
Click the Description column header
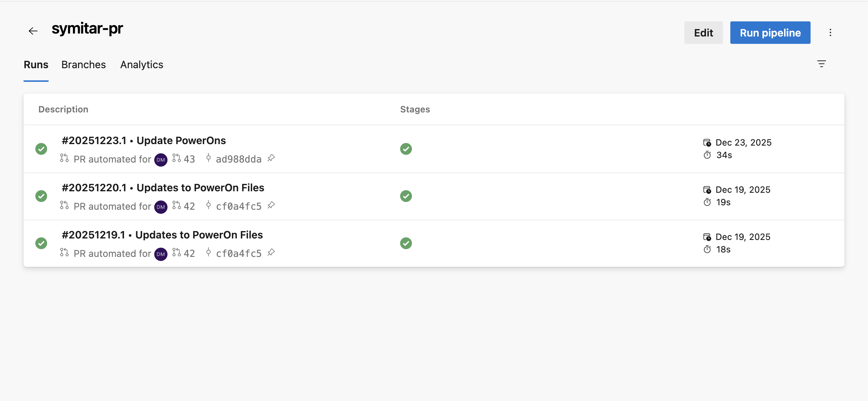[x=63, y=109]
